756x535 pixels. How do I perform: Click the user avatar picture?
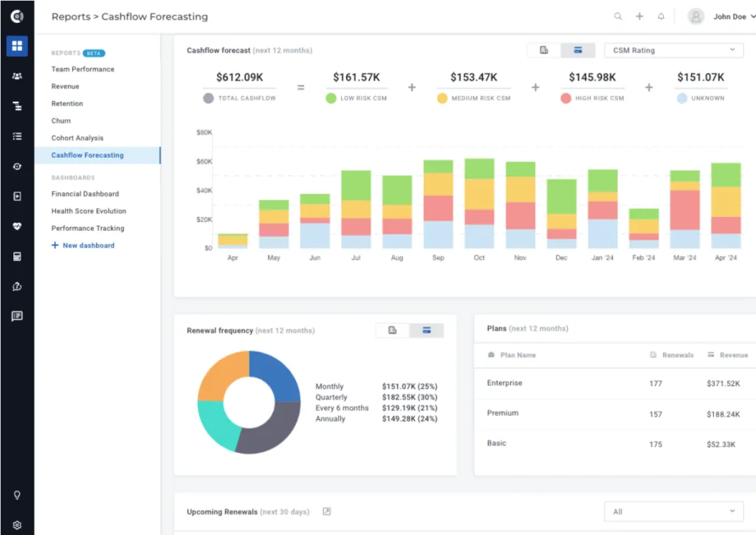pos(695,16)
